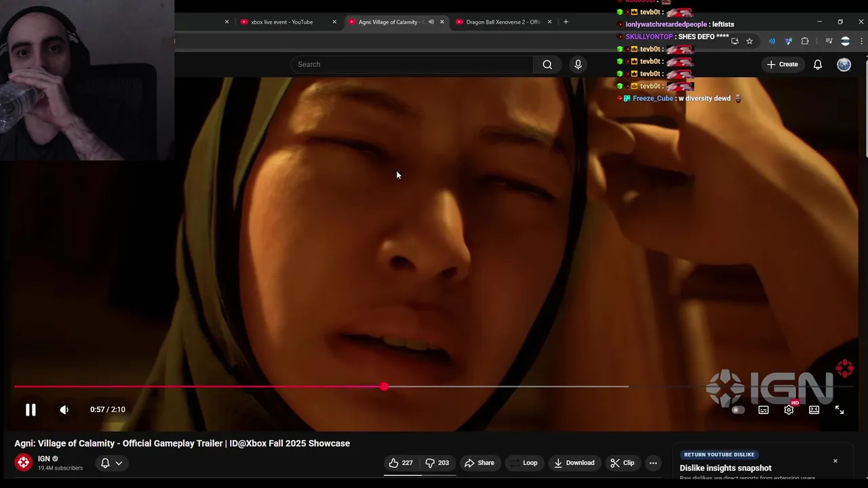Click the page vertical scrollbar

click(865, 108)
